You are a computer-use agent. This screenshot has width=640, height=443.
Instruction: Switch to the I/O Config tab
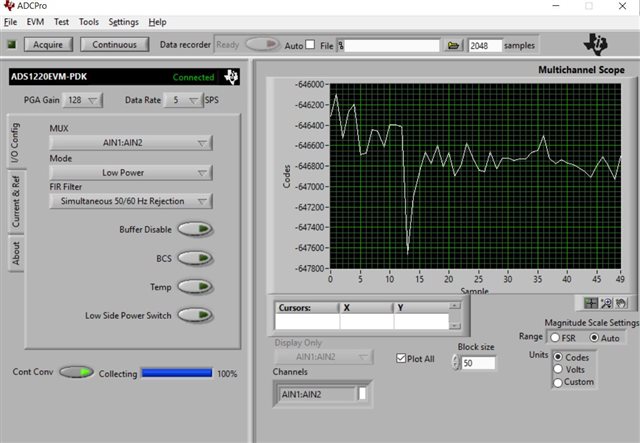[16, 142]
